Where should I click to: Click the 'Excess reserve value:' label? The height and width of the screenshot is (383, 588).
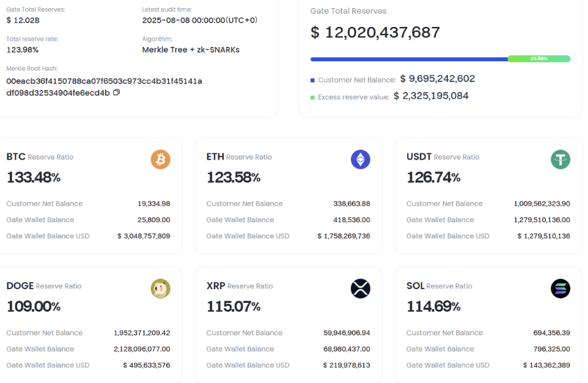tap(353, 97)
